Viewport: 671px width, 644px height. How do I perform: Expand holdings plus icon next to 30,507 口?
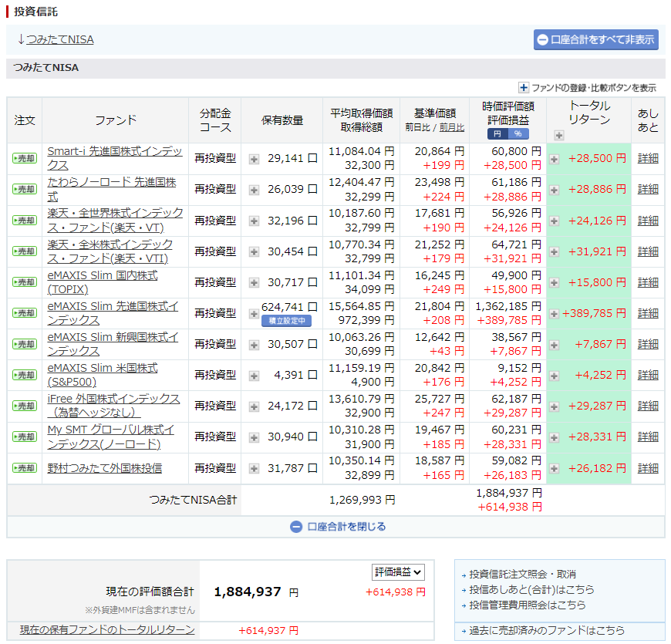(x=255, y=345)
